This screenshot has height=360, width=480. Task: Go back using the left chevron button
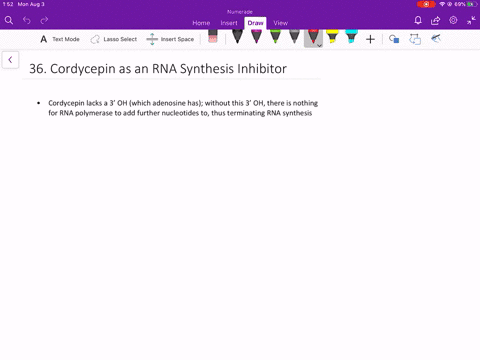coord(10,60)
